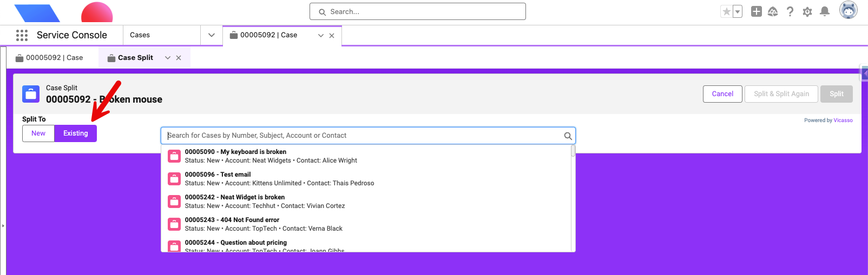
Task: Click the case icon beside 00005090
Action: click(174, 156)
